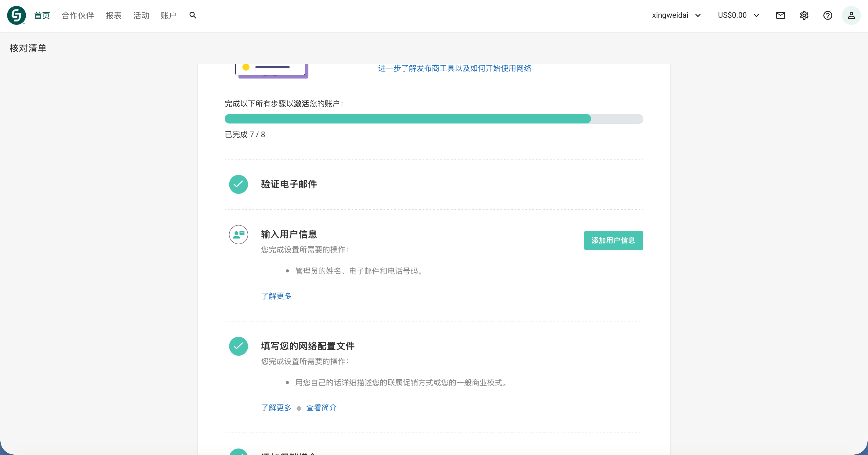Open the 合作伙伴 menu
This screenshot has height=455, width=868.
coord(78,16)
